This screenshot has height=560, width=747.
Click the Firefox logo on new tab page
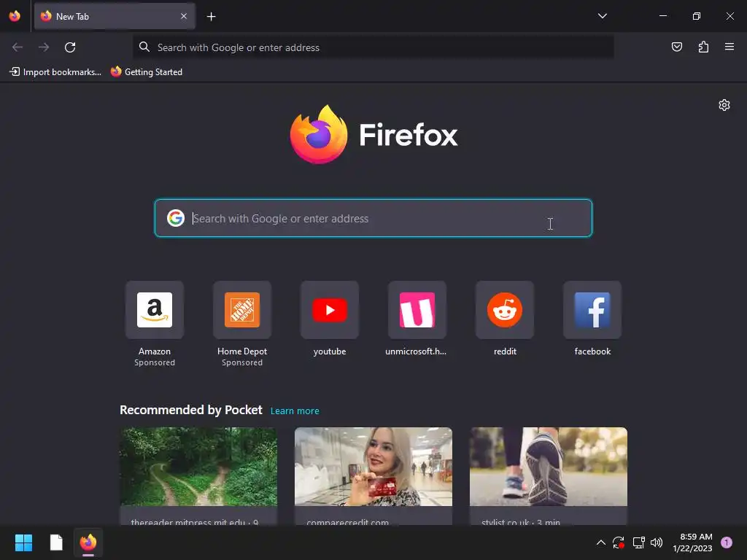coord(373,134)
